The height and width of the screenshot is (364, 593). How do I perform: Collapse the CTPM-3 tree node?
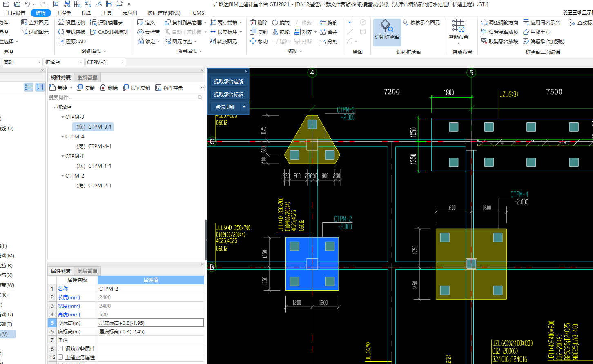(62, 117)
